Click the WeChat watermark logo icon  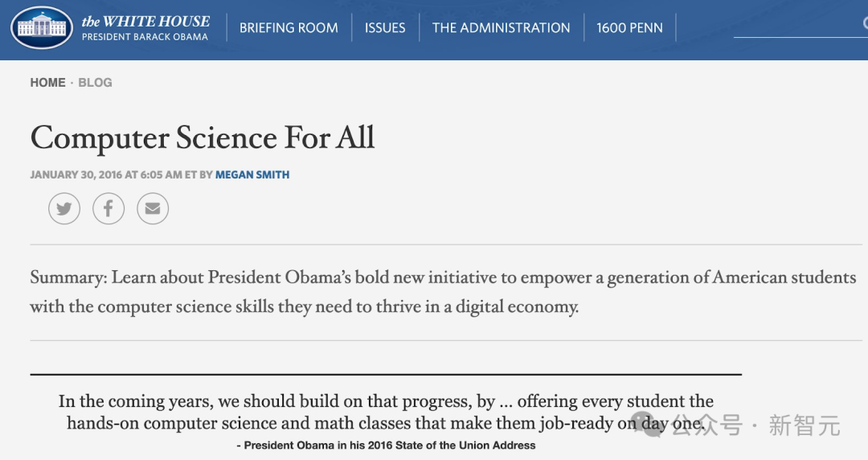(649, 425)
